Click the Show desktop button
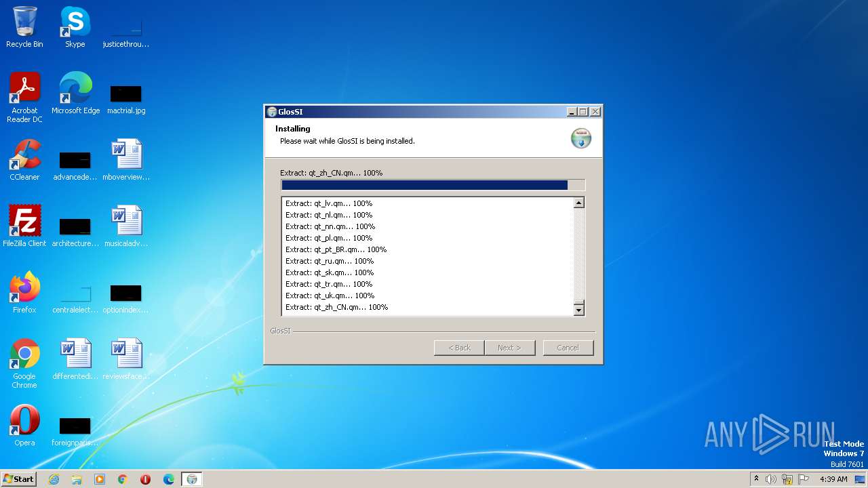The width and height of the screenshot is (868, 488). pyautogui.click(x=861, y=479)
